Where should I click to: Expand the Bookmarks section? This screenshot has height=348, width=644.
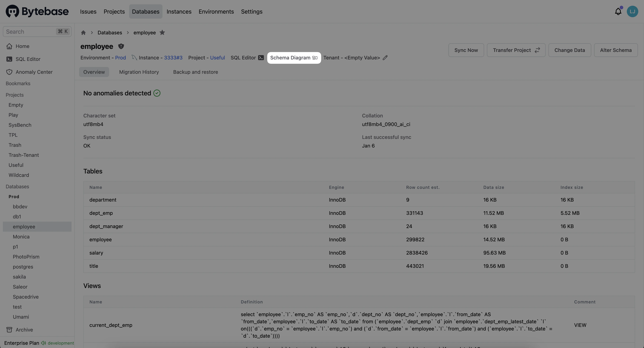(x=18, y=83)
